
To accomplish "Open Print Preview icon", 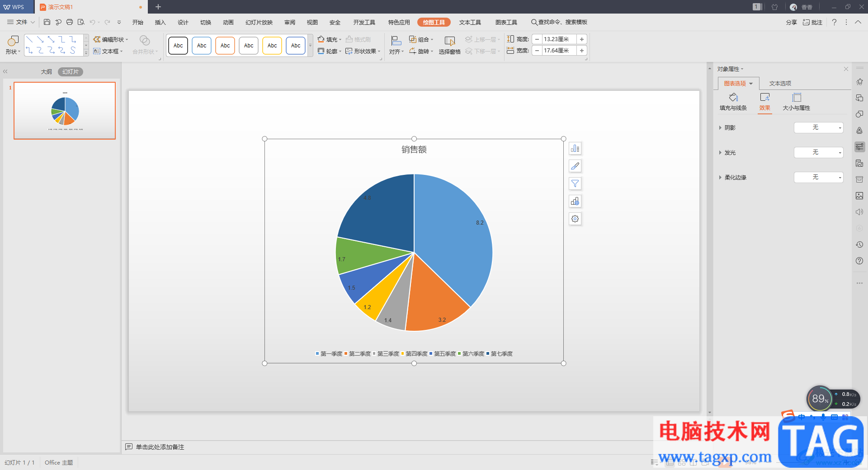I will [x=81, y=22].
